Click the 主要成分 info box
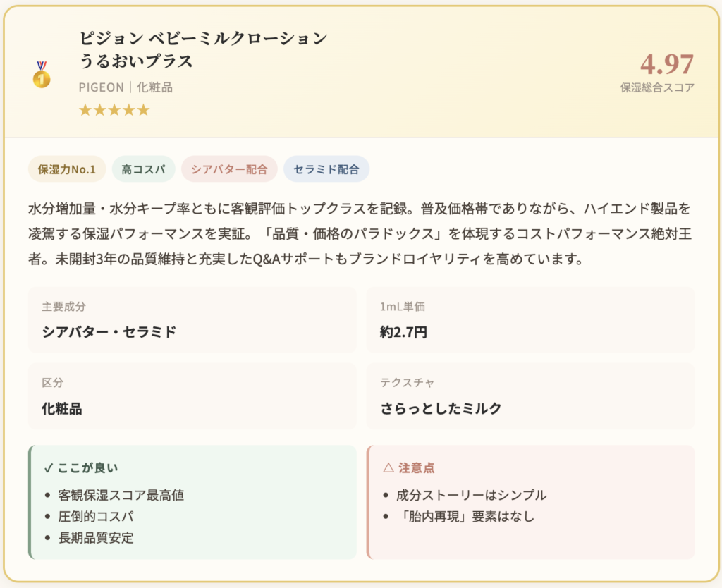 192,320
